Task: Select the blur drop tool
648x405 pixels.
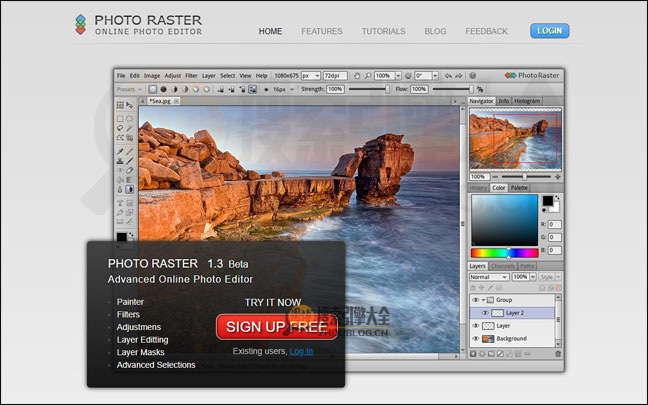Action: click(x=120, y=189)
